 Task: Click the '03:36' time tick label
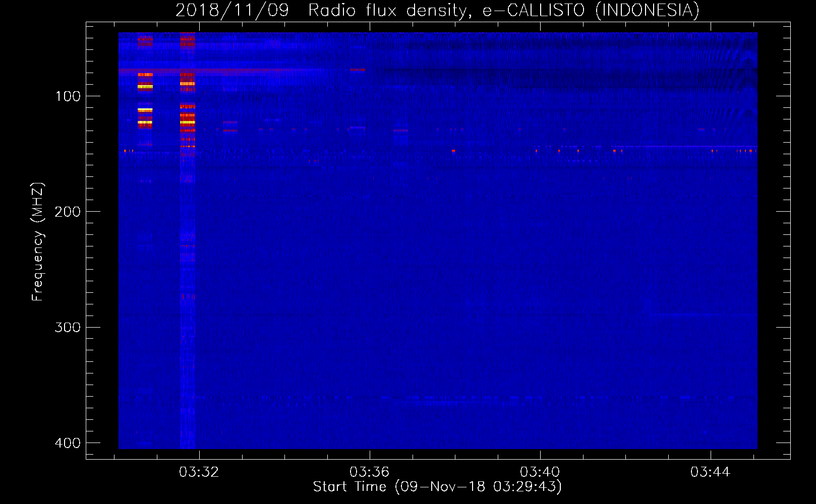(370, 472)
